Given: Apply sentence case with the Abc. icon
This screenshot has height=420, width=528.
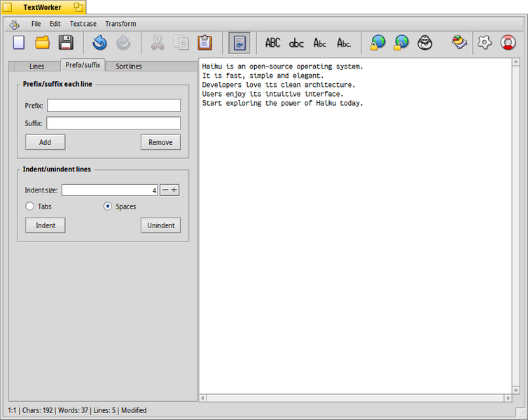Looking at the screenshot, I should (x=344, y=43).
